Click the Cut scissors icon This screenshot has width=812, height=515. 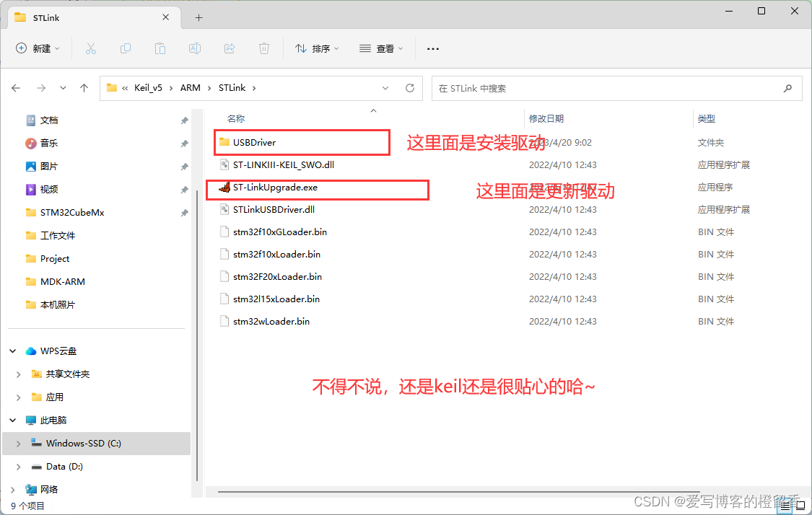91,48
